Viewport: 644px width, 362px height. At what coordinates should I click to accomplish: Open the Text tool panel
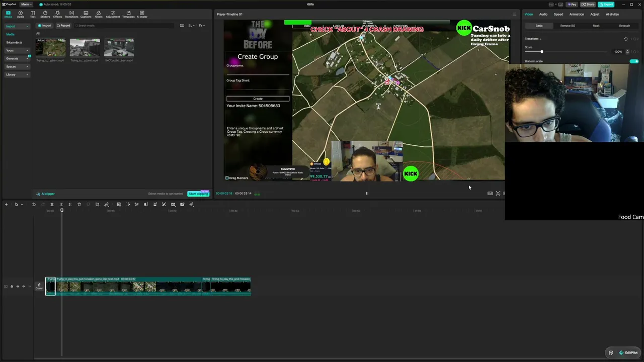click(33, 14)
